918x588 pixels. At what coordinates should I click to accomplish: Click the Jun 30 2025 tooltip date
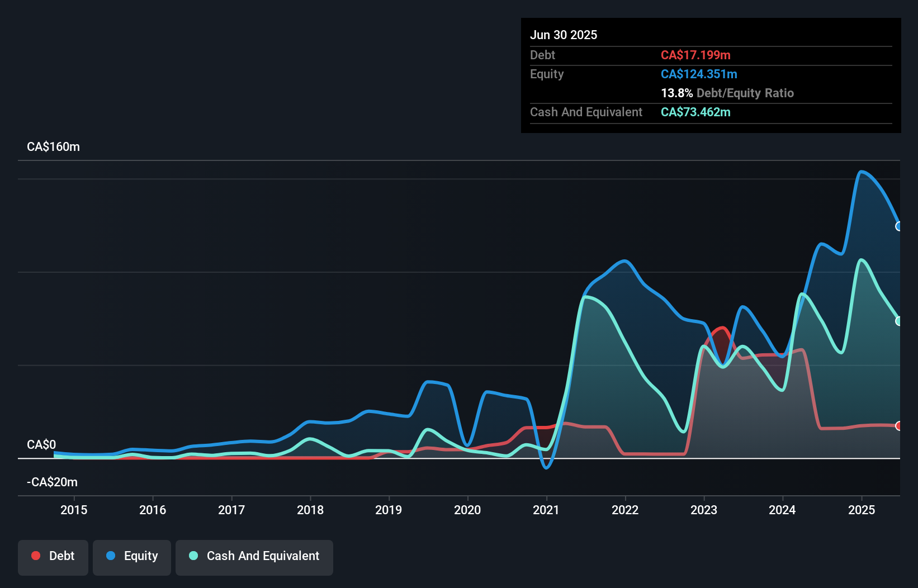pos(564,35)
